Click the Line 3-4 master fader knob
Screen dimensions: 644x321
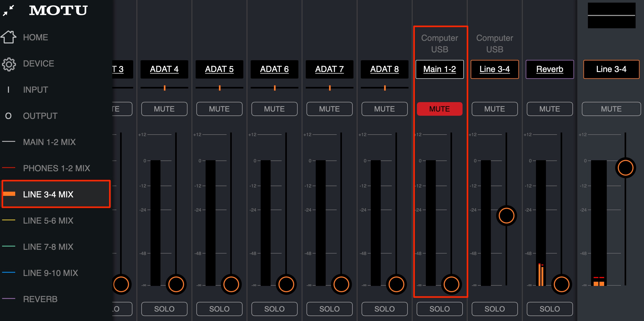point(625,168)
